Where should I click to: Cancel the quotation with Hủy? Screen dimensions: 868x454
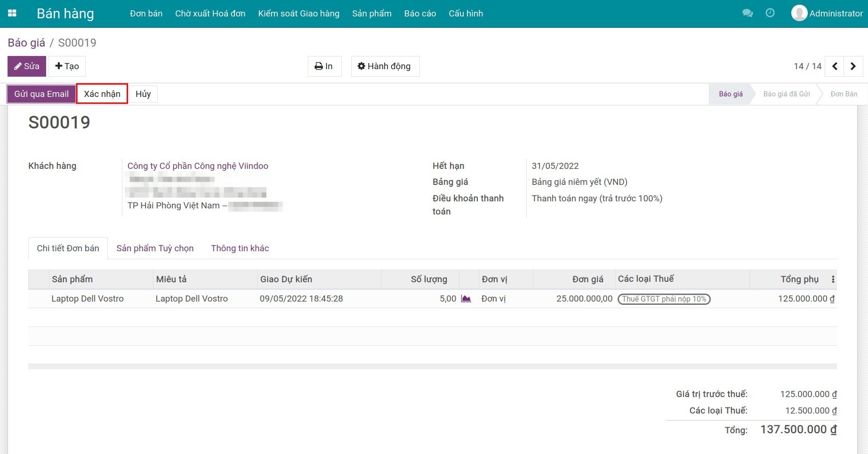(x=143, y=94)
